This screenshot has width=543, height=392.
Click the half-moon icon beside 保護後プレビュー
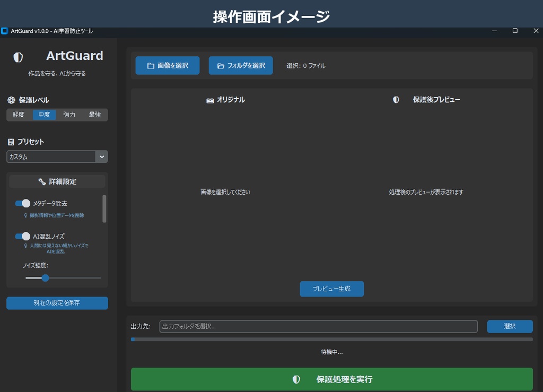coord(397,100)
